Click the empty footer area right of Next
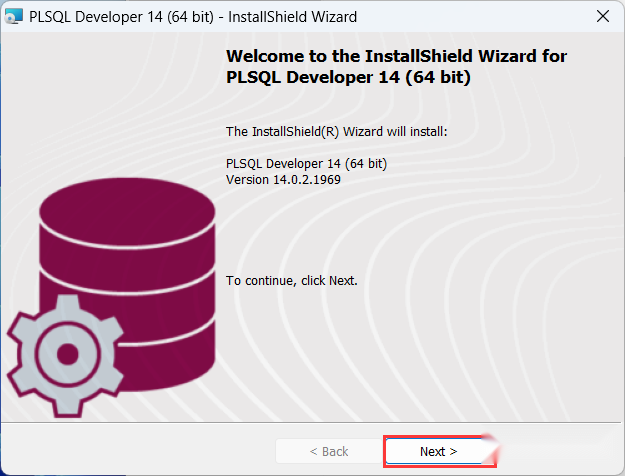Screen dimensions: 625x476 click(558, 451)
